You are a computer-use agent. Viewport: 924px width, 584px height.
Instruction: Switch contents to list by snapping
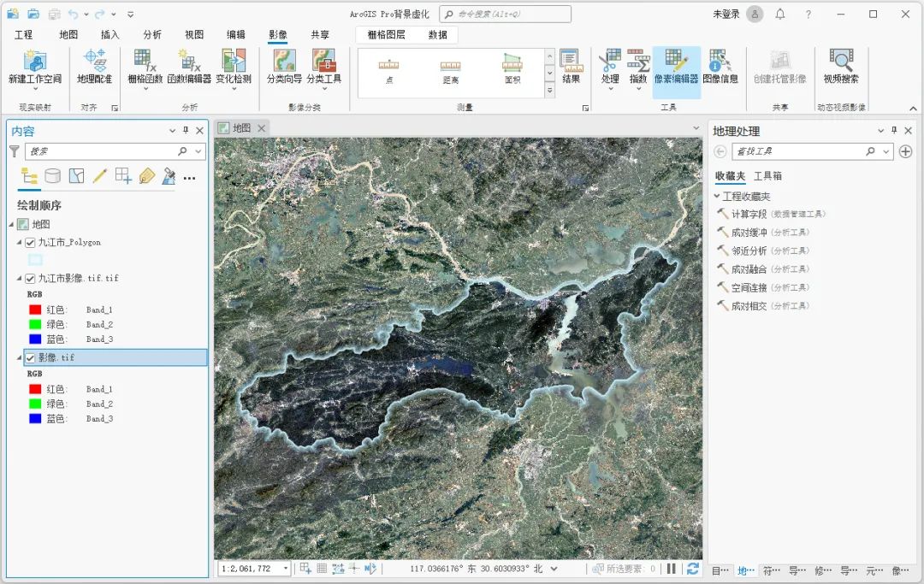pos(123,176)
